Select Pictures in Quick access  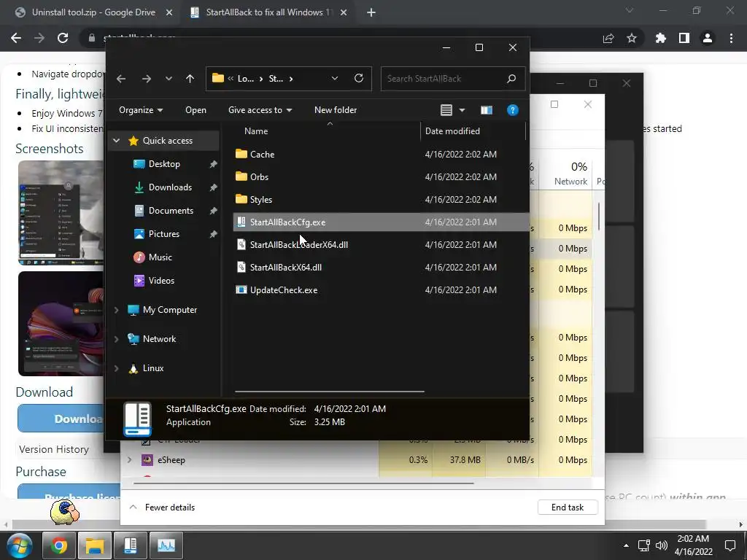pyautogui.click(x=163, y=234)
